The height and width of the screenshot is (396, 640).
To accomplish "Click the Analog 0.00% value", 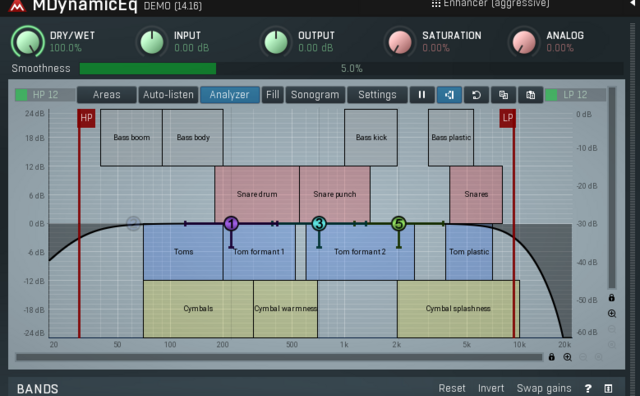I will click(560, 48).
